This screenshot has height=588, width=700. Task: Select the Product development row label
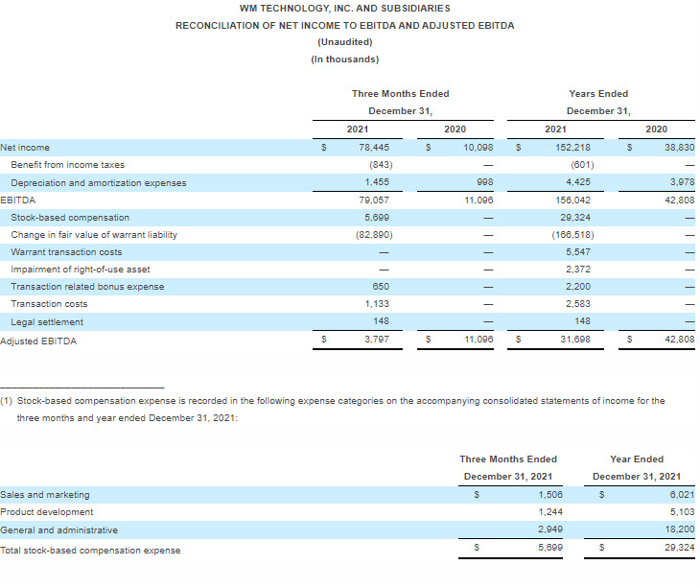click(x=47, y=512)
